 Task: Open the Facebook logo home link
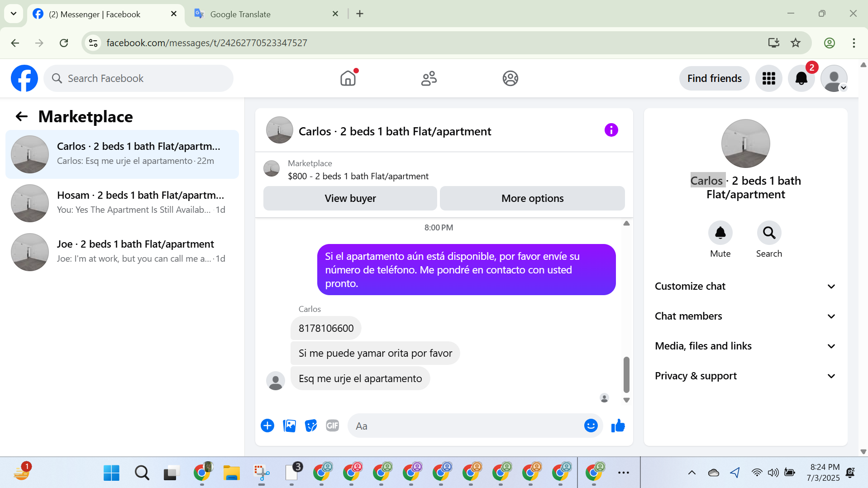pos(24,78)
